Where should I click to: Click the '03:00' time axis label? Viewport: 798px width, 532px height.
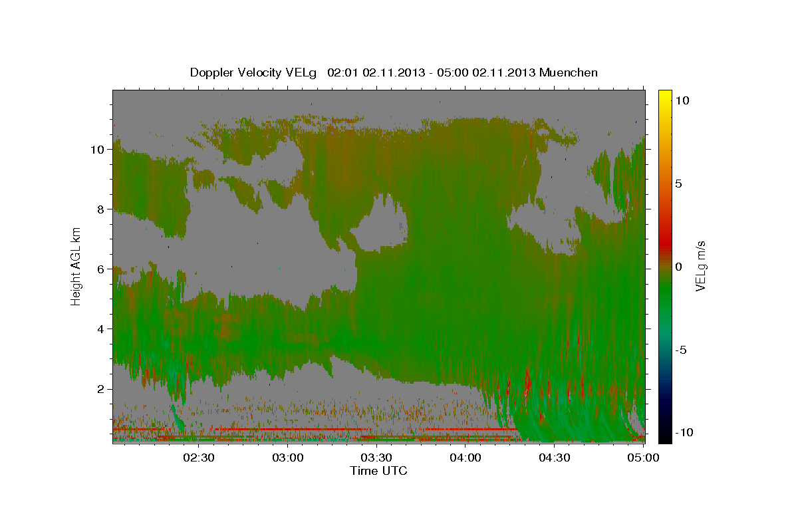[x=288, y=458]
